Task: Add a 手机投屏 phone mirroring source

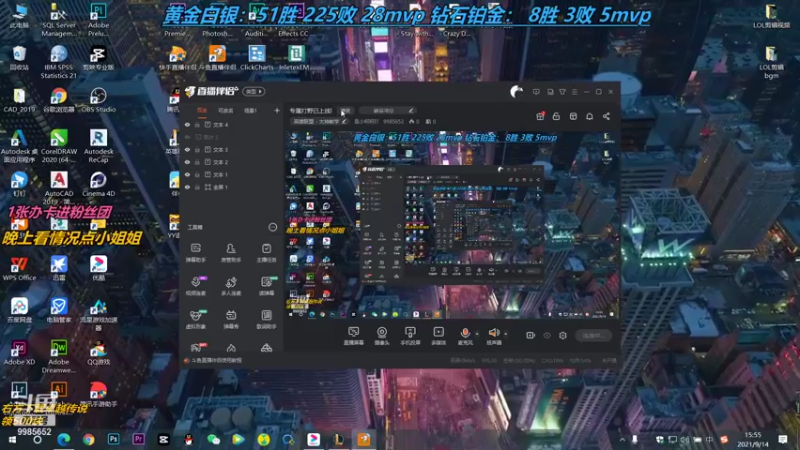Action: (410, 336)
